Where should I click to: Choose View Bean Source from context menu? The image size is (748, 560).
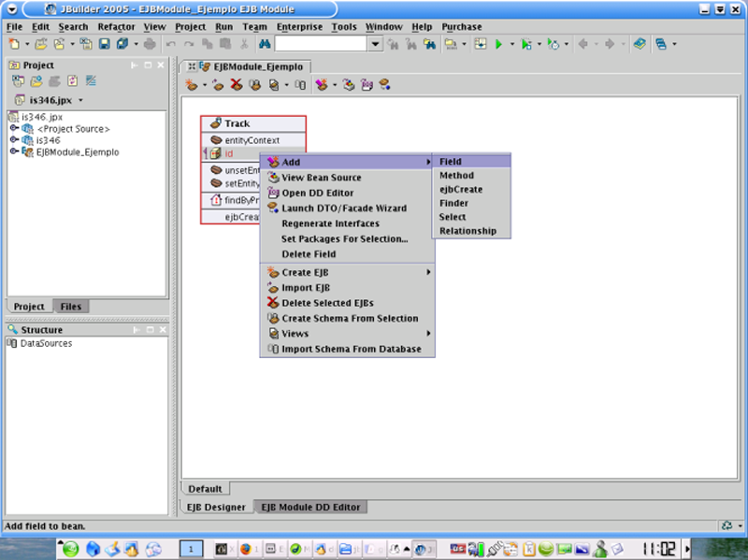321,178
